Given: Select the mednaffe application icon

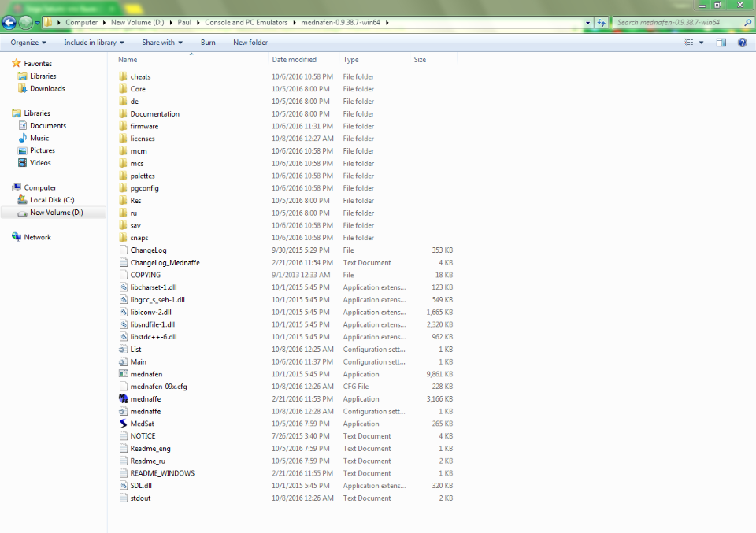Looking at the screenshot, I should coord(124,398).
